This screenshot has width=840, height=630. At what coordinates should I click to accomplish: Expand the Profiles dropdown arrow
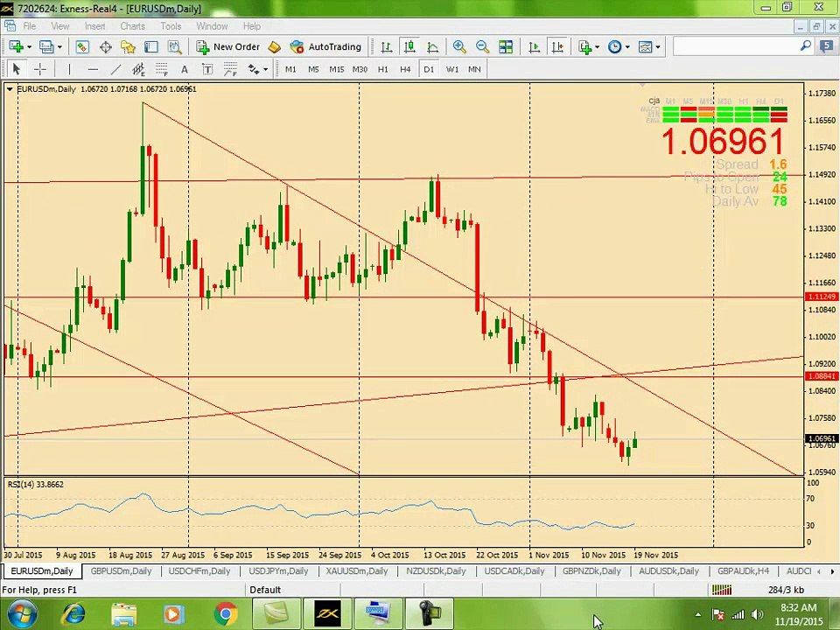(59, 47)
